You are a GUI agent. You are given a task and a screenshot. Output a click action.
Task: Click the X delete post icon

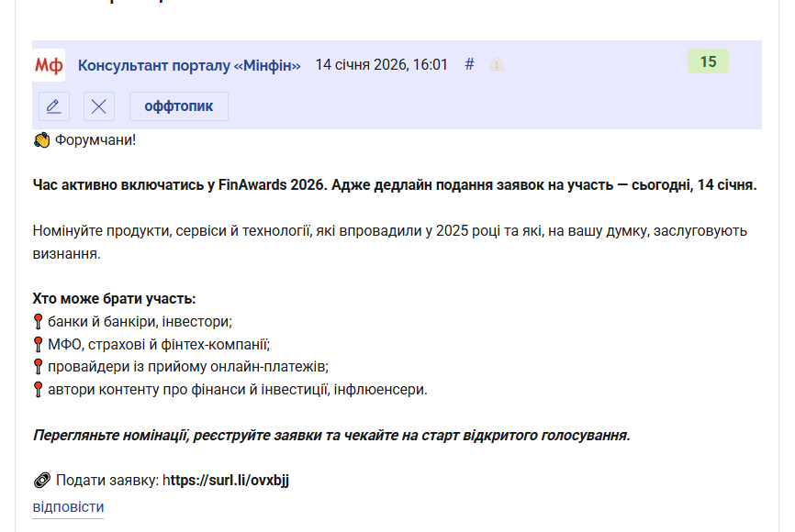pos(99,106)
